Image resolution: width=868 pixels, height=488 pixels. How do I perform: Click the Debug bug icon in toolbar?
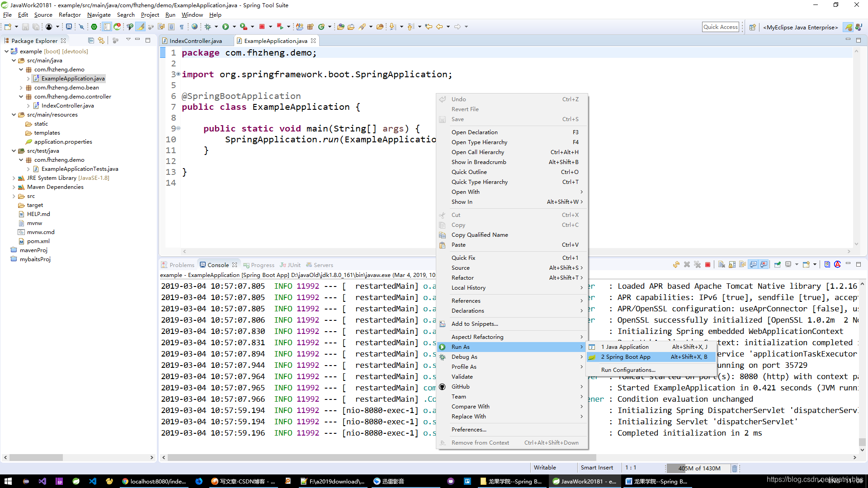pyautogui.click(x=208, y=27)
